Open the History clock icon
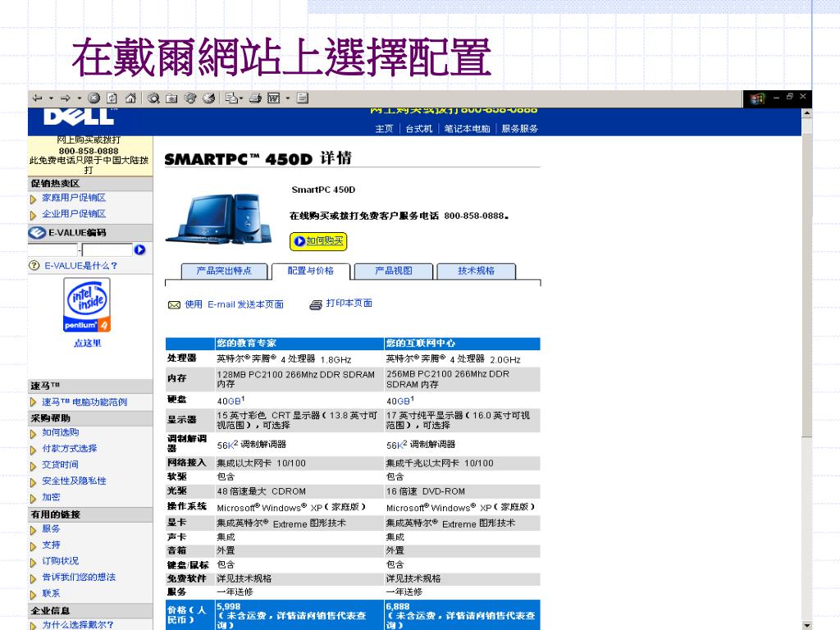 [x=209, y=98]
